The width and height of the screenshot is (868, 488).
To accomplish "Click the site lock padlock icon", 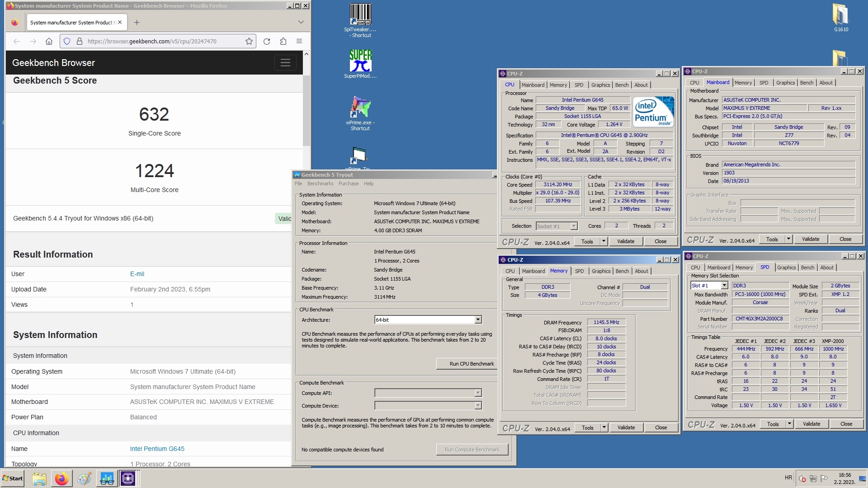I will pos(80,41).
